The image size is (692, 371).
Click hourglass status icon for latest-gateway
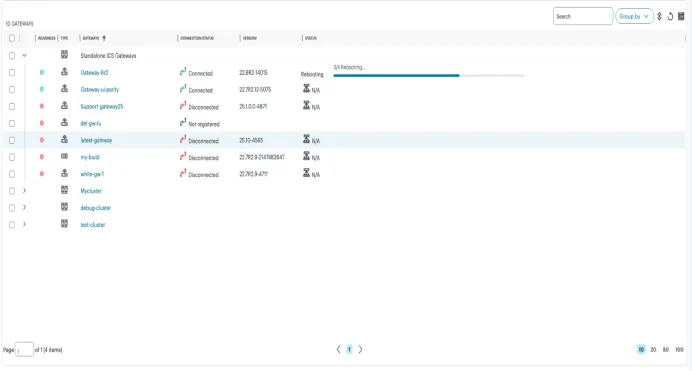coord(306,139)
